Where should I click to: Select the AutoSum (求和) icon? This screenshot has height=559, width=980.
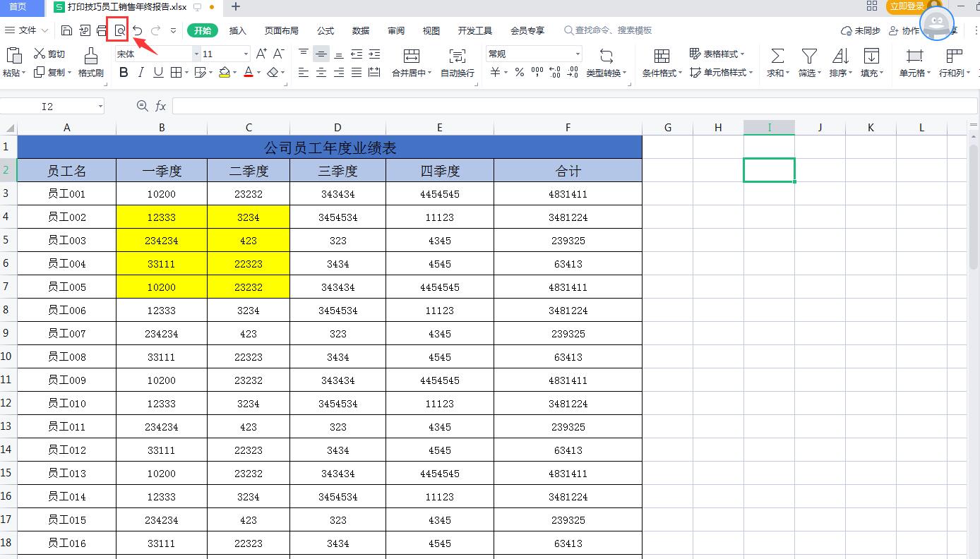tap(777, 62)
